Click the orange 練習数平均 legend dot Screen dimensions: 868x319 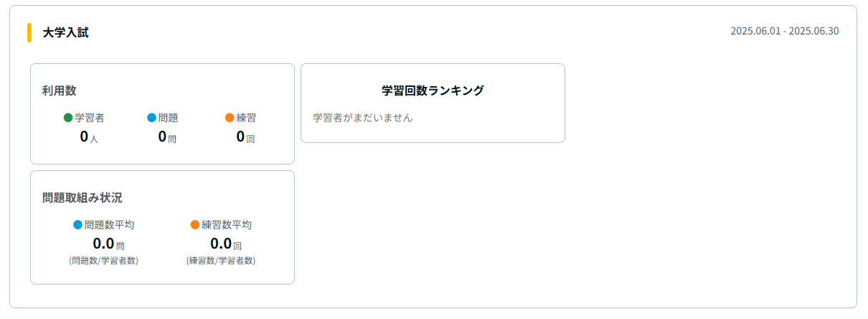195,225
